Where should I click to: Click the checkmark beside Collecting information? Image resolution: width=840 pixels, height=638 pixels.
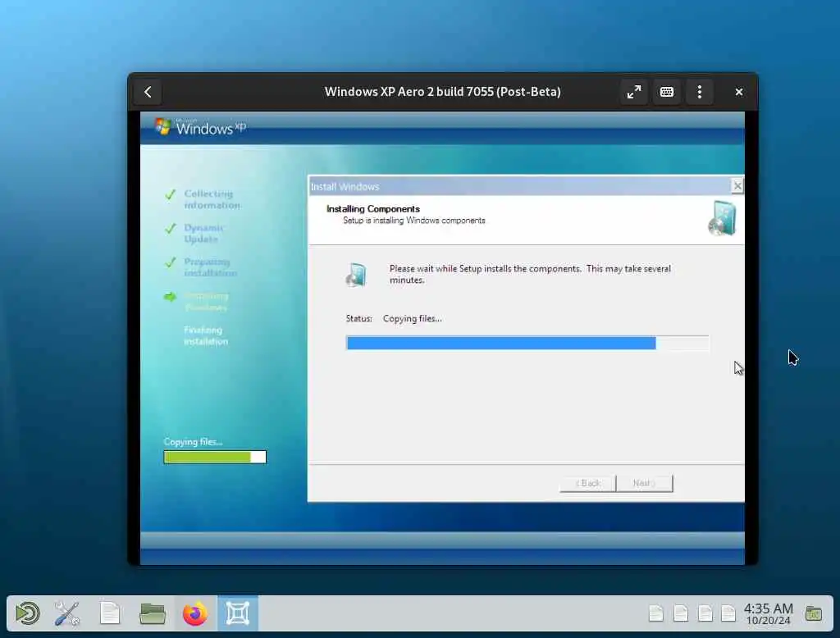[x=171, y=194]
